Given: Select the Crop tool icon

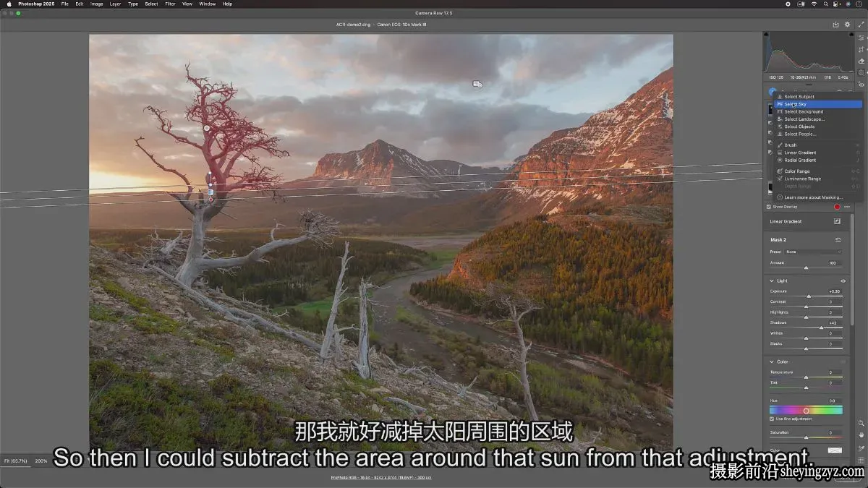Looking at the screenshot, I should pos(861,49).
